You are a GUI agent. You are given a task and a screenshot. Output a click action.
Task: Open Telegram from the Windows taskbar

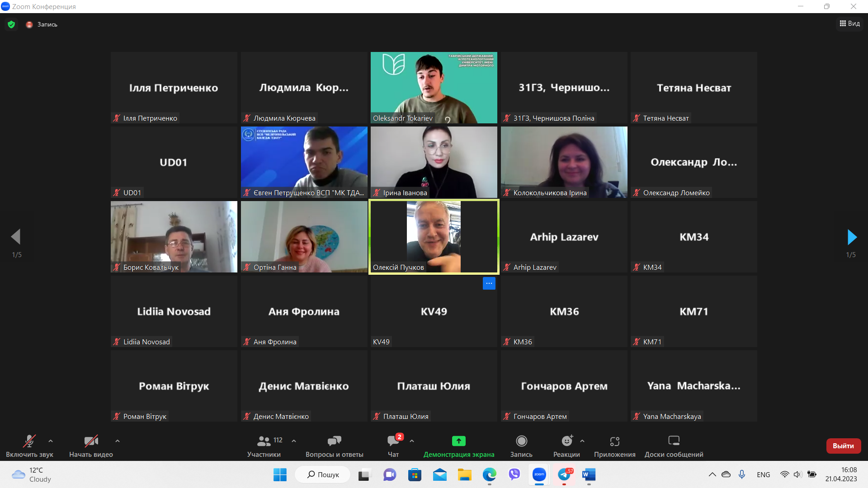[564, 474]
